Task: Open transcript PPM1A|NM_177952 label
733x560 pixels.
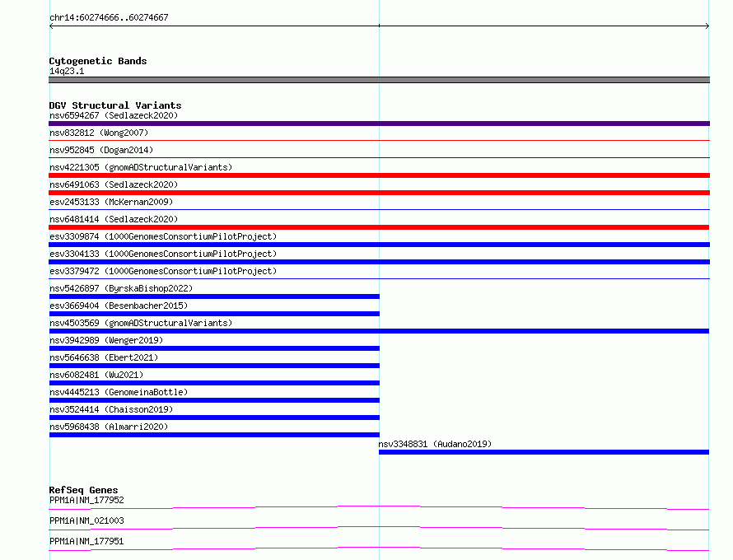Action: (86, 500)
